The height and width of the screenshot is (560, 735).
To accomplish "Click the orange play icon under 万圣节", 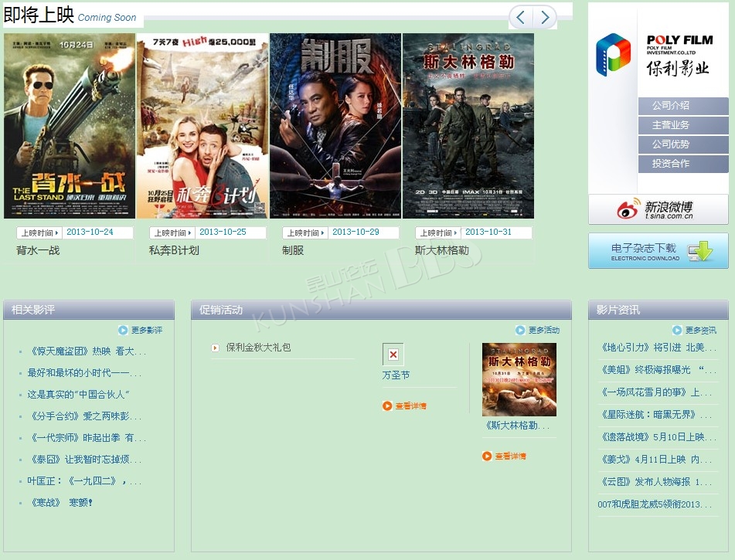I will (387, 406).
